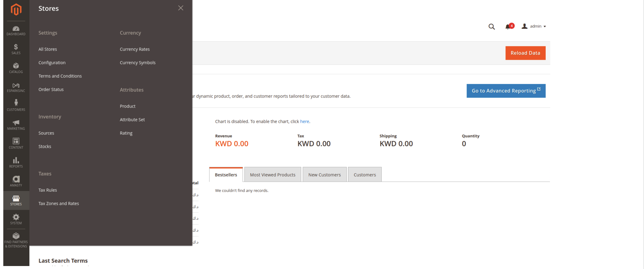This screenshot has width=644, height=269.
Task: Click 'We couldn't find any records' text
Action: point(241,191)
